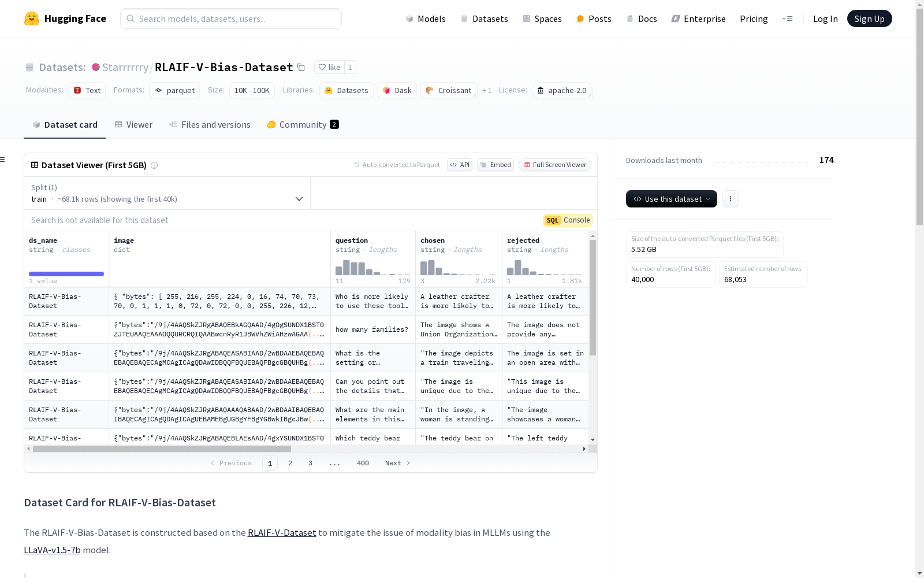The image size is (924, 578).
Task: Click the table scroll down arrow
Action: pyautogui.click(x=593, y=440)
